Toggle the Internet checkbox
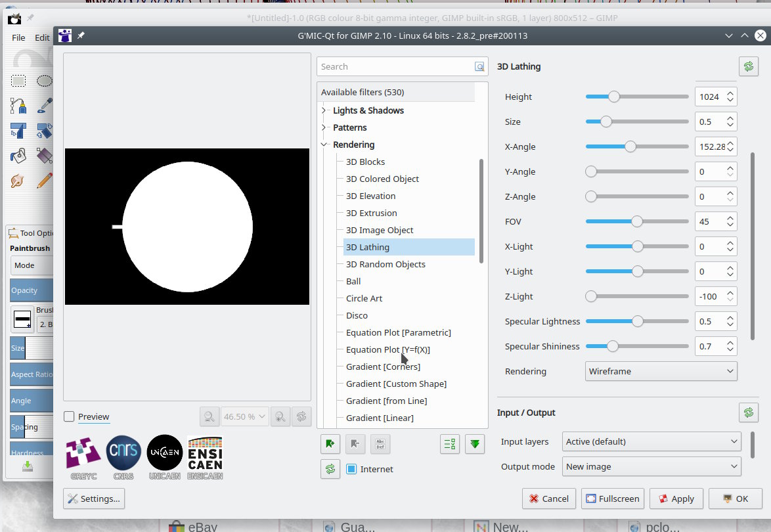The image size is (771, 532). (351, 469)
